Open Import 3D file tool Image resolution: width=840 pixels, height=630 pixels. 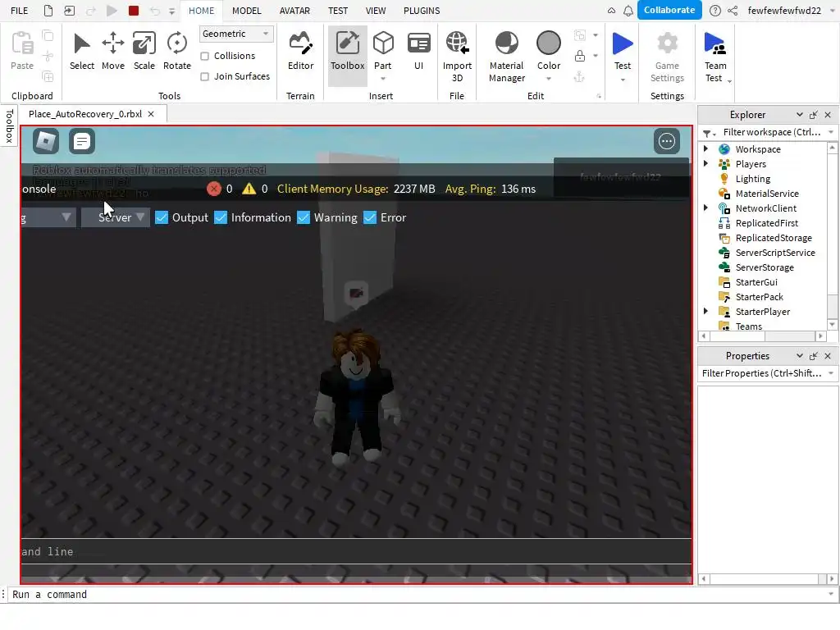457,57
